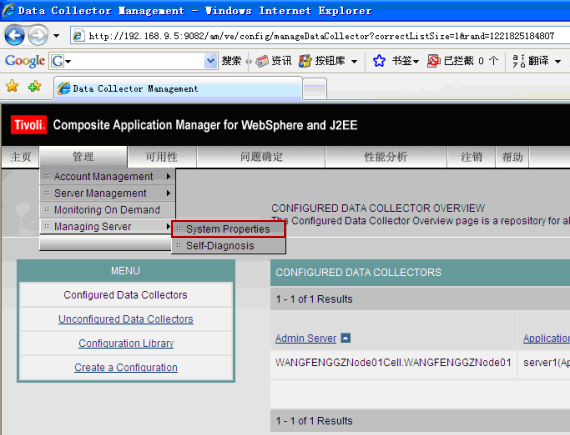This screenshot has height=435, width=570.
Task: Click the Application column header link
Action: coord(546,338)
